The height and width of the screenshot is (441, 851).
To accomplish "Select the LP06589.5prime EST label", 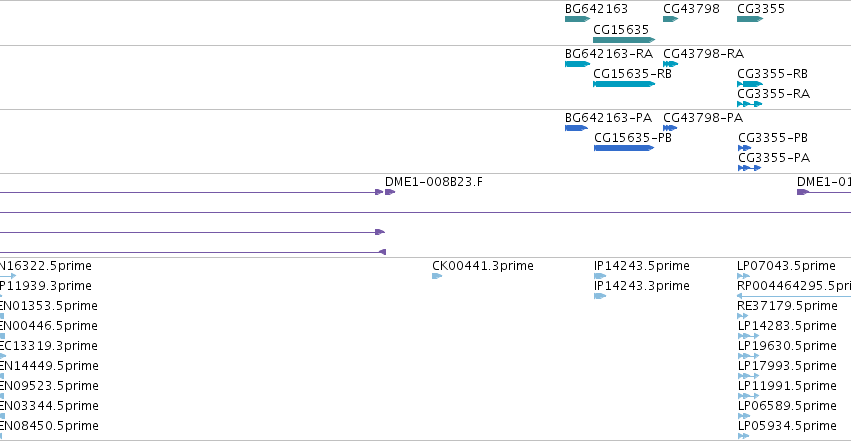I will [788, 406].
